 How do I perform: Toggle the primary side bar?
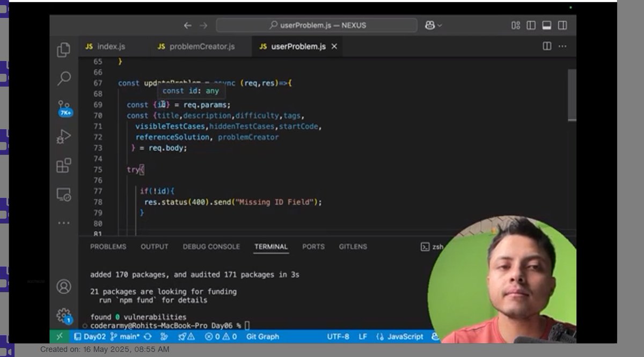pos(531,25)
